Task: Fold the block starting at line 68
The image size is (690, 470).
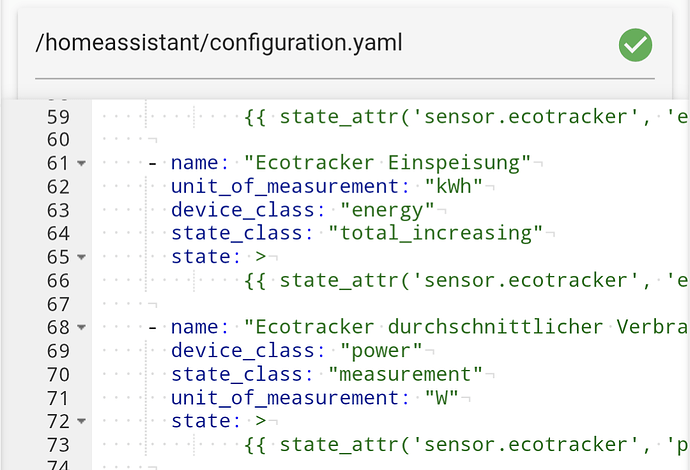Action: [x=81, y=327]
